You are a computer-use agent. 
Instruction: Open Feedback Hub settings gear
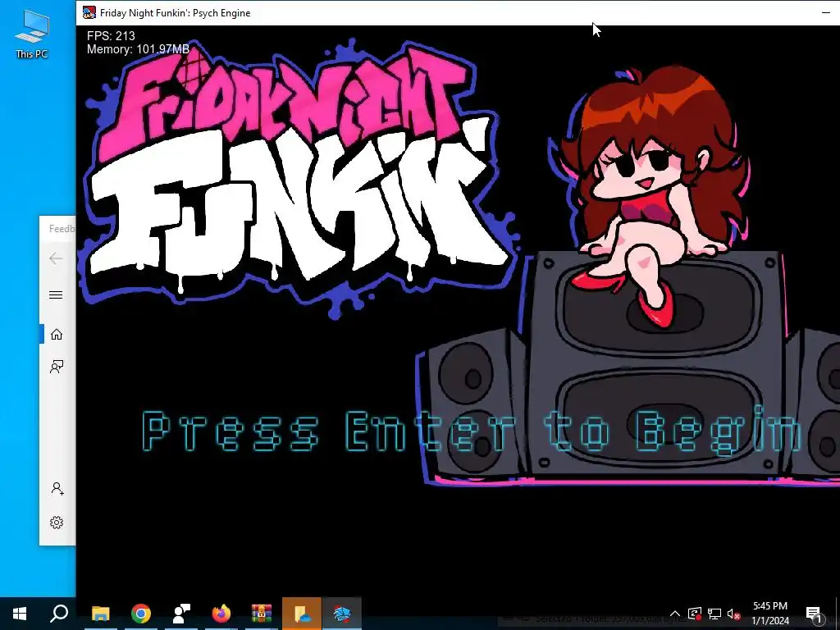pos(57,523)
